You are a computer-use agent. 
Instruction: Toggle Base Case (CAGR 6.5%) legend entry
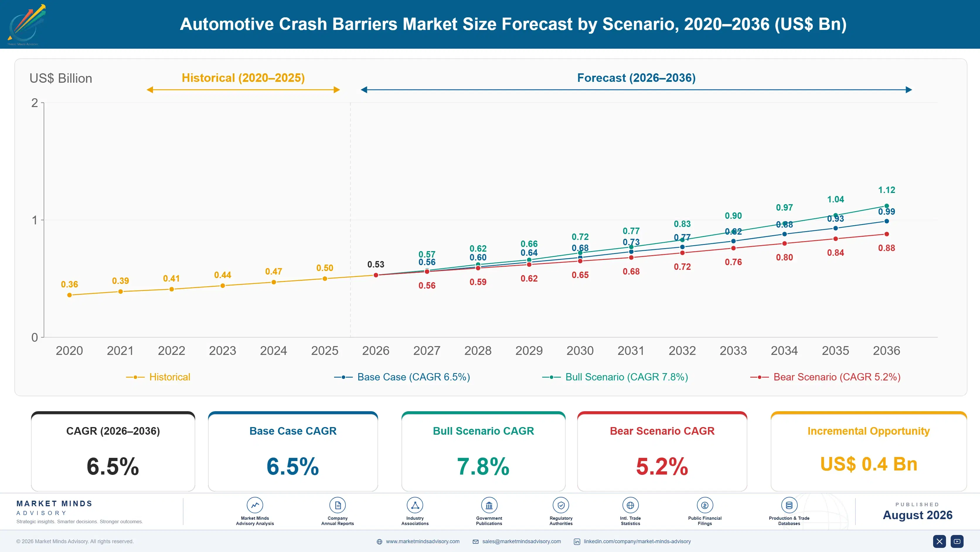[x=402, y=377]
